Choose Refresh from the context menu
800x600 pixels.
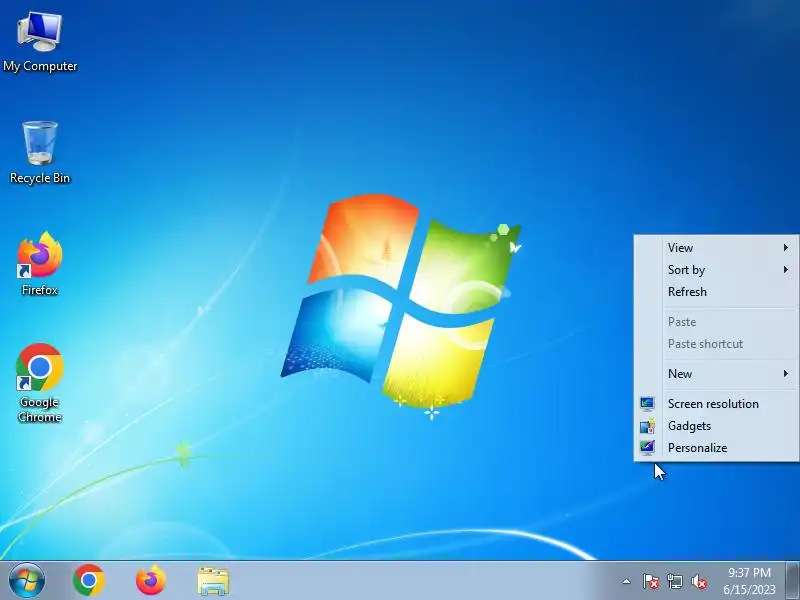(x=716, y=292)
